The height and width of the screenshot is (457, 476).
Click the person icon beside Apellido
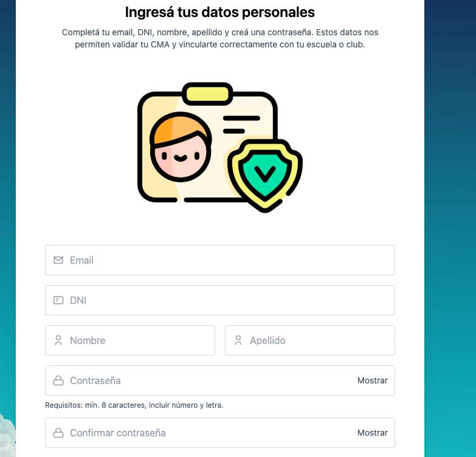pos(238,340)
